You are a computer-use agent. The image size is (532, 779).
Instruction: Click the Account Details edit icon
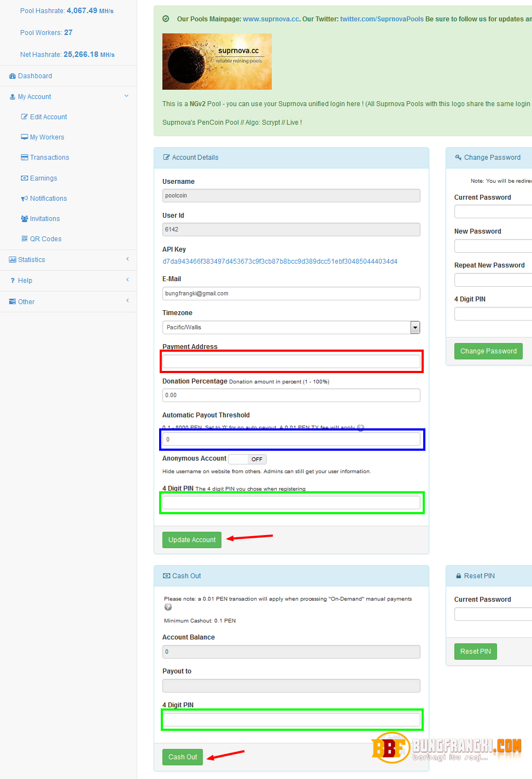pyautogui.click(x=167, y=158)
